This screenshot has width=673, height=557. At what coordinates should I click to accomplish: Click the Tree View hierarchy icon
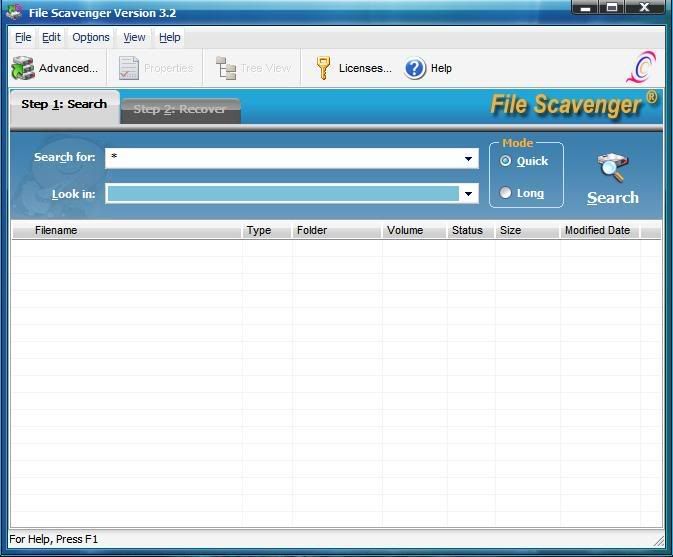pyautogui.click(x=226, y=68)
